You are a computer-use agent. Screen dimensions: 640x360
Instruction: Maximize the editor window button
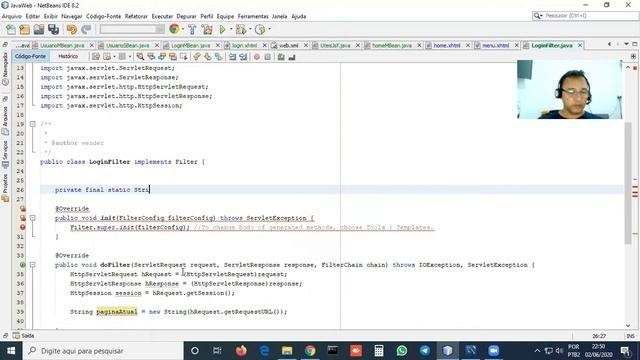tap(635, 44)
